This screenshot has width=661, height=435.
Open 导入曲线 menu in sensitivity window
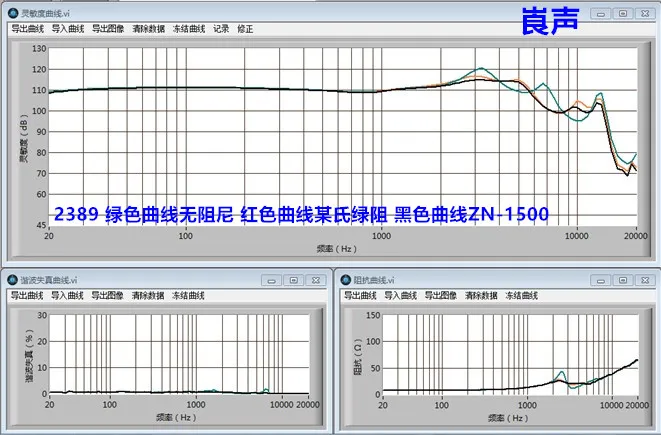pyautogui.click(x=68, y=29)
